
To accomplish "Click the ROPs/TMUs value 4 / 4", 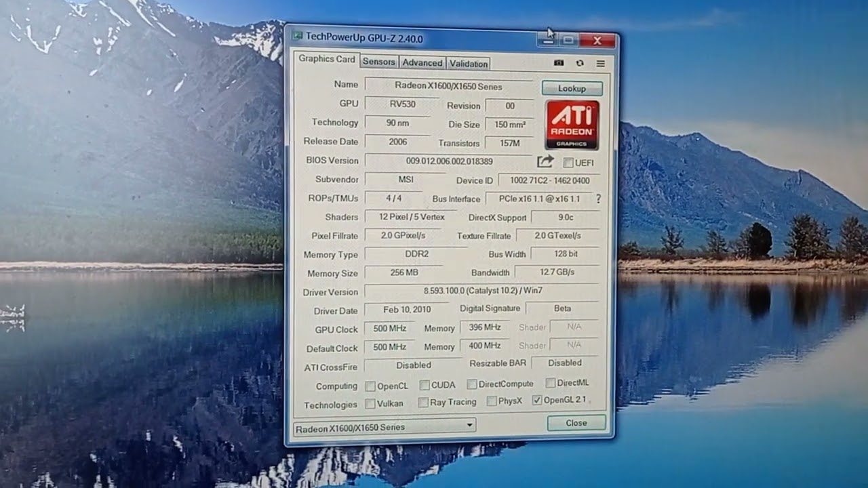I will coord(393,198).
